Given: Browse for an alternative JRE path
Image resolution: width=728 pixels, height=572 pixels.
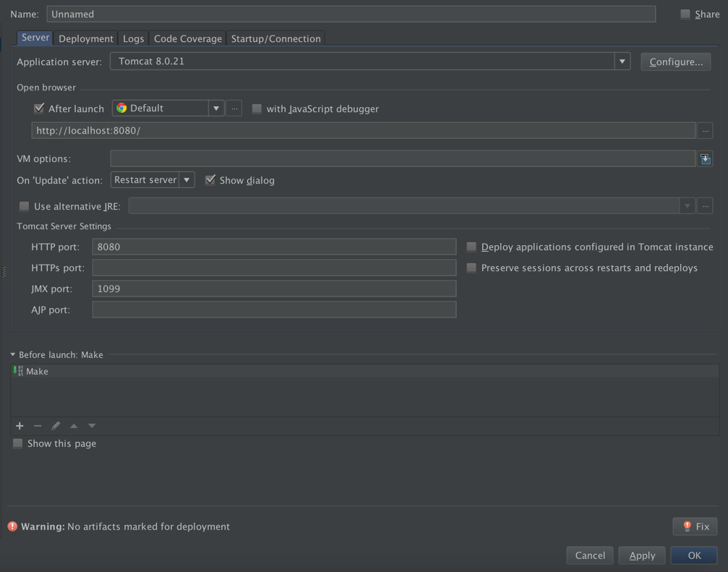Looking at the screenshot, I should point(705,205).
